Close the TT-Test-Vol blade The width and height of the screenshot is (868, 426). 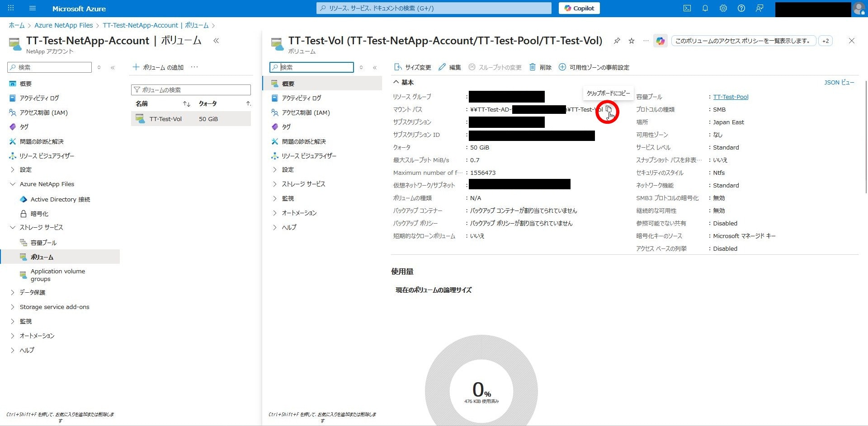click(852, 41)
